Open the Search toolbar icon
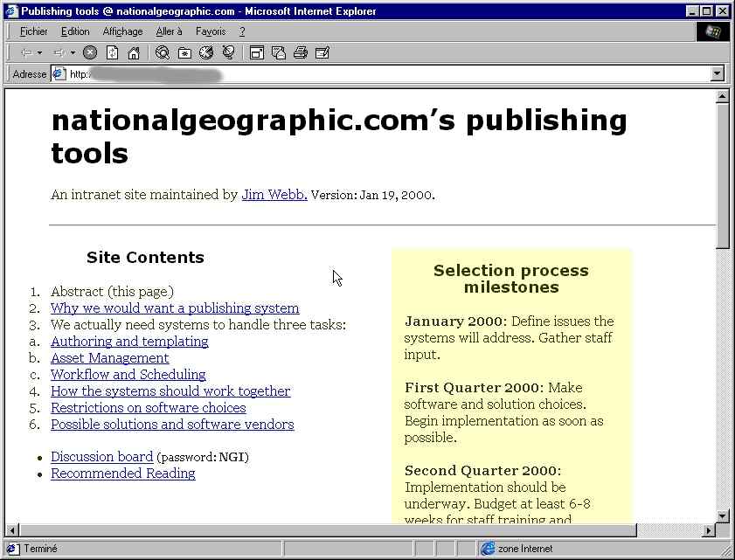The width and height of the screenshot is (735, 560). pos(163,52)
